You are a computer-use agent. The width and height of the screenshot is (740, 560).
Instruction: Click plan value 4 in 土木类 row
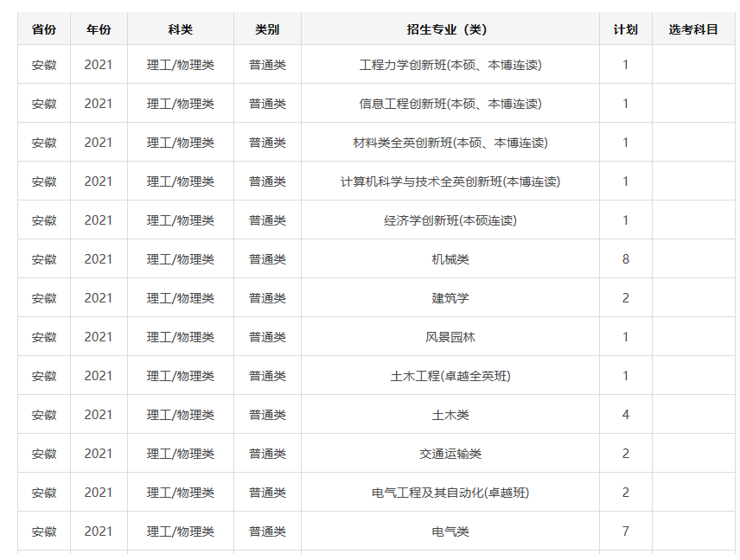(x=625, y=415)
